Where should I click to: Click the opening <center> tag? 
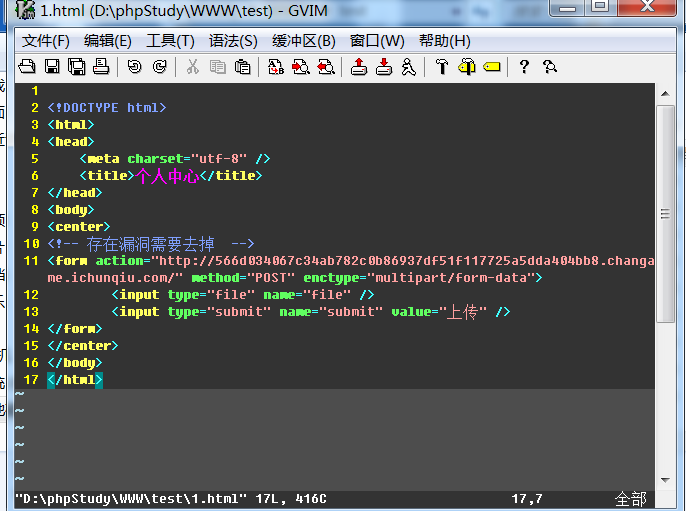pyautogui.click(x=79, y=227)
